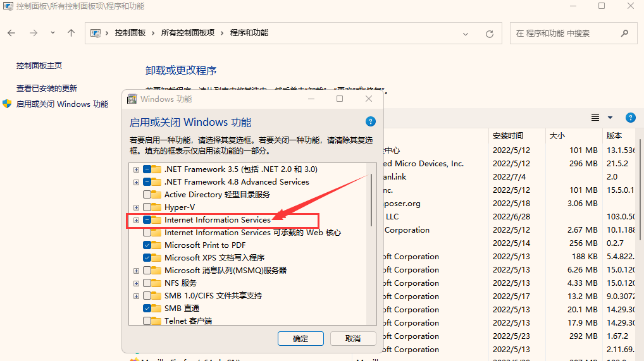This screenshot has width=644, height=361.
Task: Enable SMB 1.0/CIFS 文件共享支持 checkbox
Action: tap(147, 296)
